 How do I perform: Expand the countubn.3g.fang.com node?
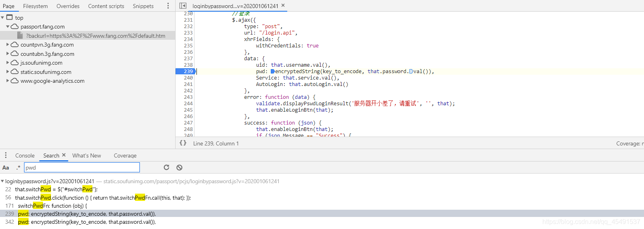[x=8, y=54]
